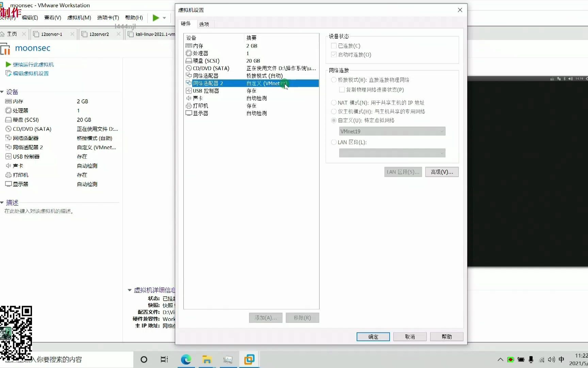Viewport: 588px width, 368px height.
Task: Click the green power-on play icon in the toolbar
Action: [x=156, y=18]
